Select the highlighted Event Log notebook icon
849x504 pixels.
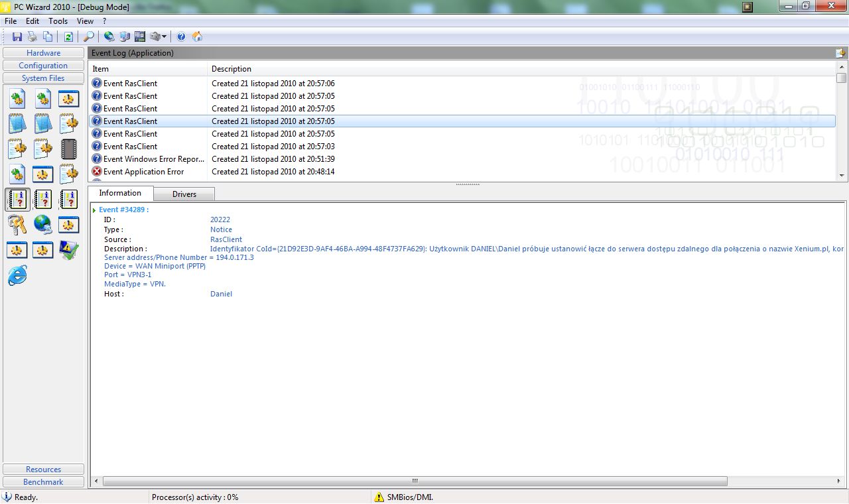(17, 199)
